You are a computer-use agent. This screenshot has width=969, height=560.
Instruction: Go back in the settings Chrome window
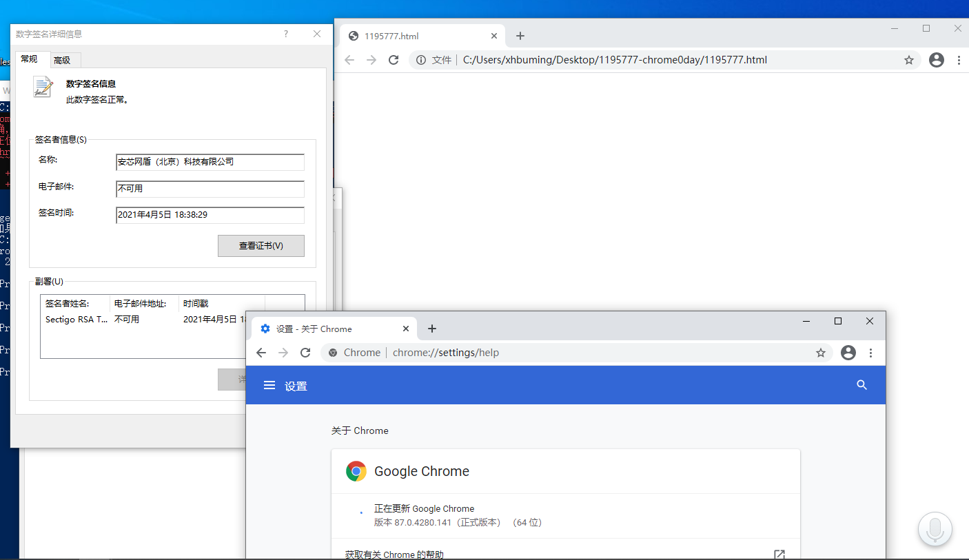click(261, 353)
